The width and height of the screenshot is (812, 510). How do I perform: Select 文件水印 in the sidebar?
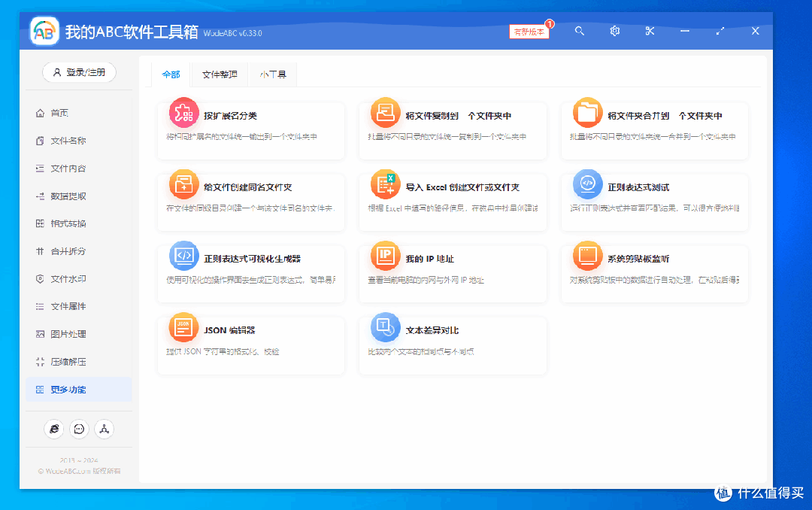[x=79, y=279]
